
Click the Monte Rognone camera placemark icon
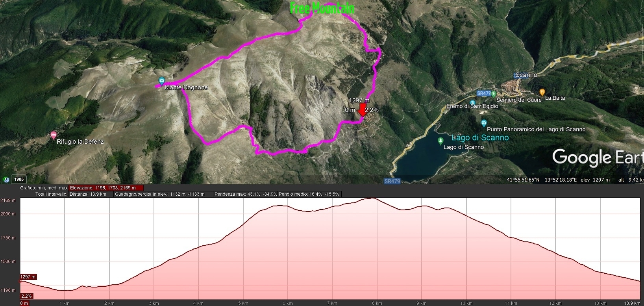pos(161,81)
